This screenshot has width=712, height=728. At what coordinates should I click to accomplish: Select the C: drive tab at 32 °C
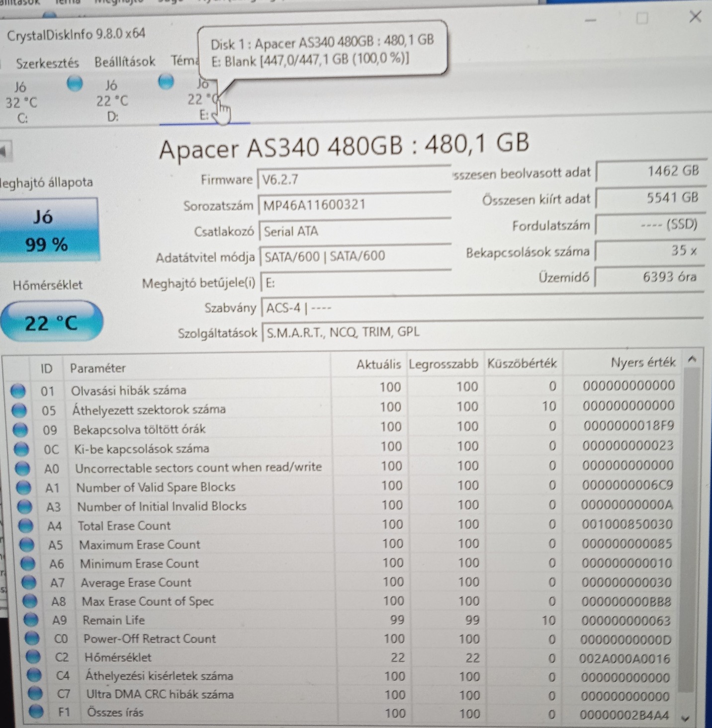click(x=21, y=102)
